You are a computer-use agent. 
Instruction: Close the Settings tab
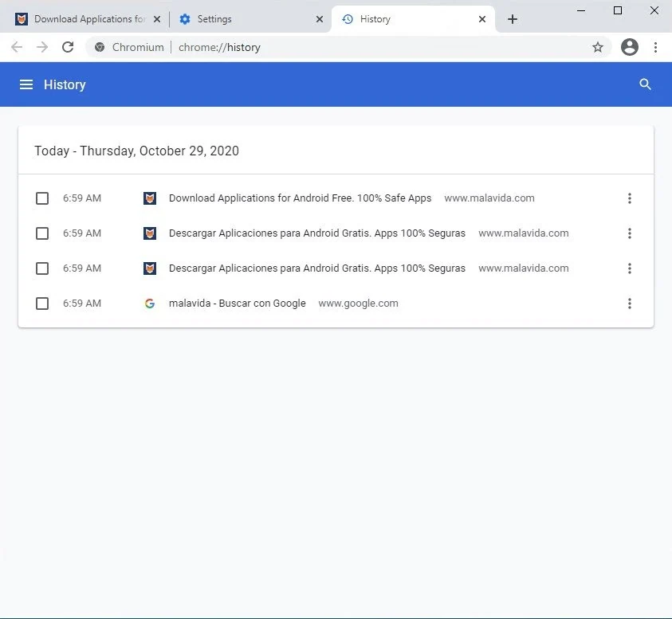[320, 19]
